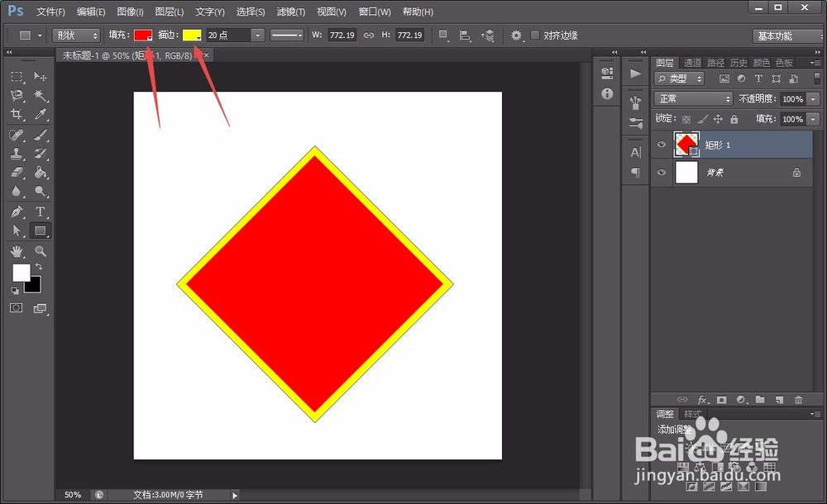Hide the 背景 layer visibility

[661, 173]
